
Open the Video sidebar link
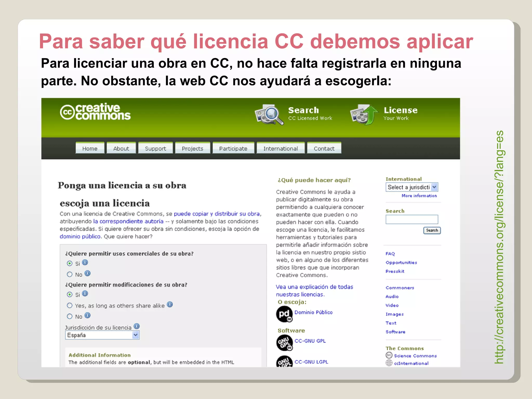pos(392,305)
